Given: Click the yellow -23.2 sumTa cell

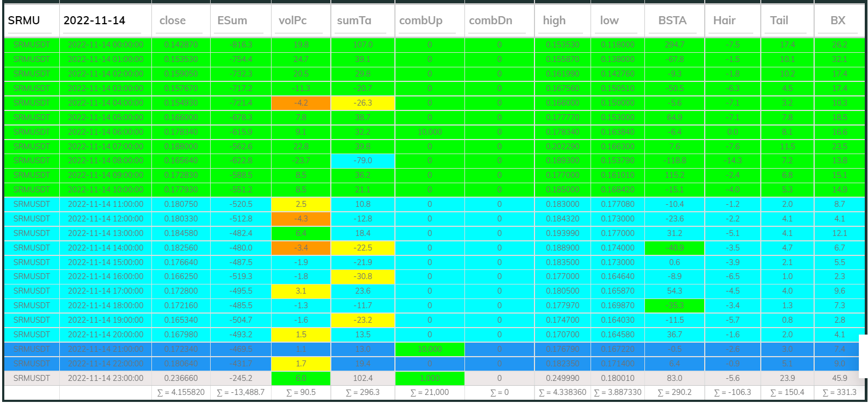Looking at the screenshot, I should [x=363, y=320].
